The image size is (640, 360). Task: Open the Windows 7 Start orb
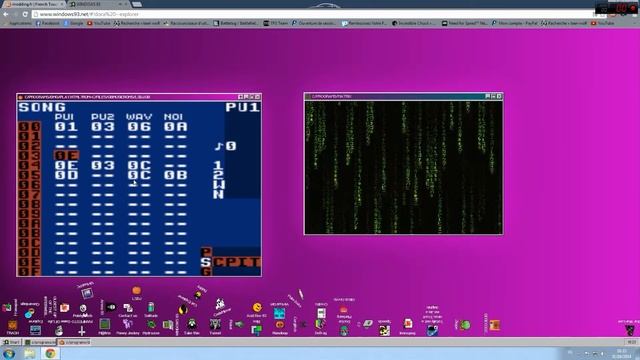9,353
